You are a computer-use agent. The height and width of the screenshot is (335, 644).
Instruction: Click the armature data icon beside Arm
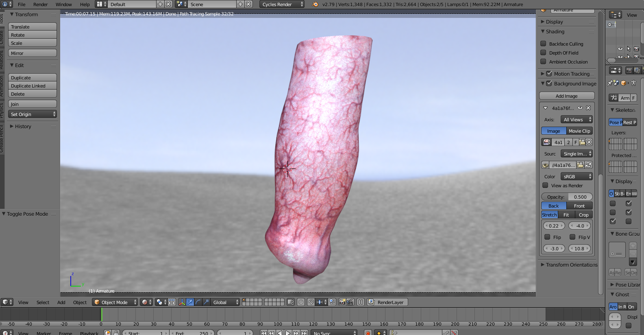coord(614,98)
